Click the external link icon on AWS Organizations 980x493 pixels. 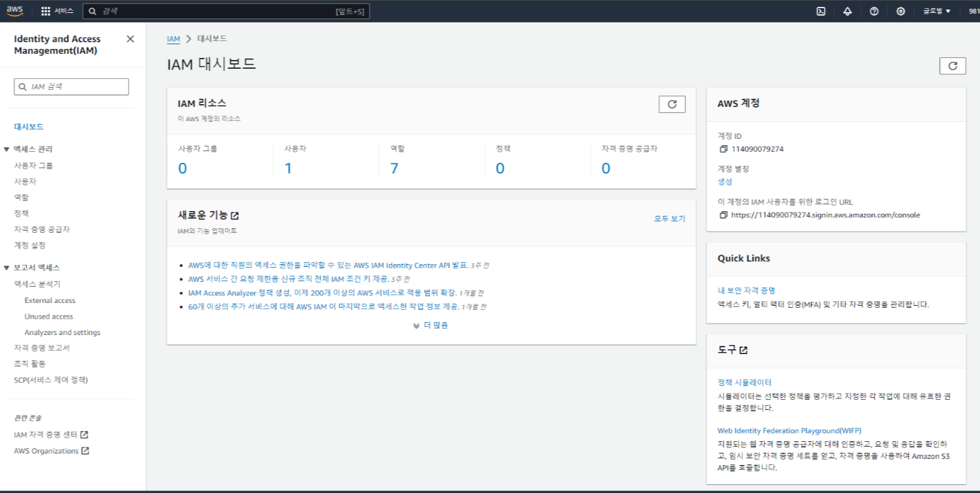[x=85, y=451]
